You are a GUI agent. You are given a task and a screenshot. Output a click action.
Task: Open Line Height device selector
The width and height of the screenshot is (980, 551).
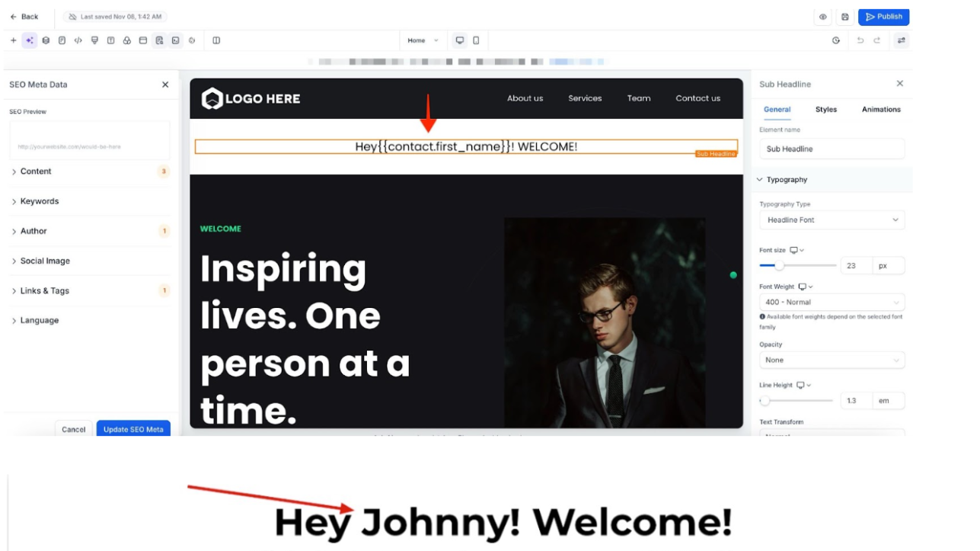point(803,385)
